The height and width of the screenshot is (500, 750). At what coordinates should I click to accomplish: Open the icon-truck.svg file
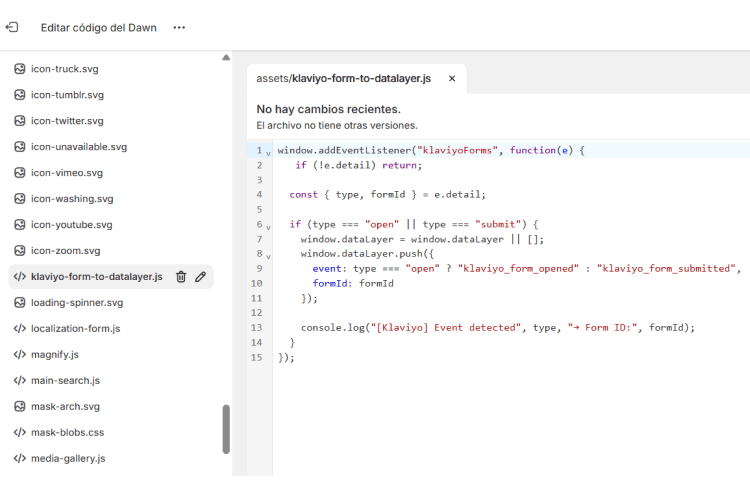pyautogui.click(x=65, y=69)
